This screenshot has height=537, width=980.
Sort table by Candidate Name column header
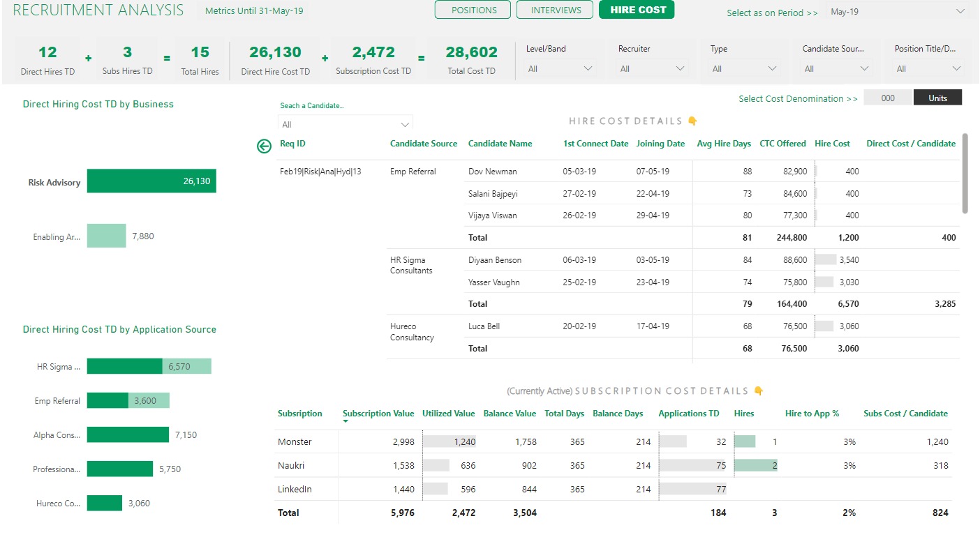point(500,144)
